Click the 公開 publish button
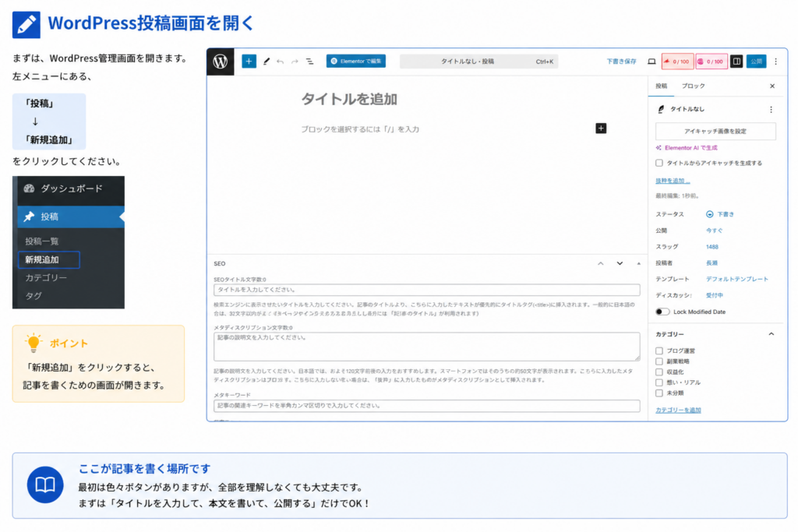The image size is (798, 532). (756, 62)
